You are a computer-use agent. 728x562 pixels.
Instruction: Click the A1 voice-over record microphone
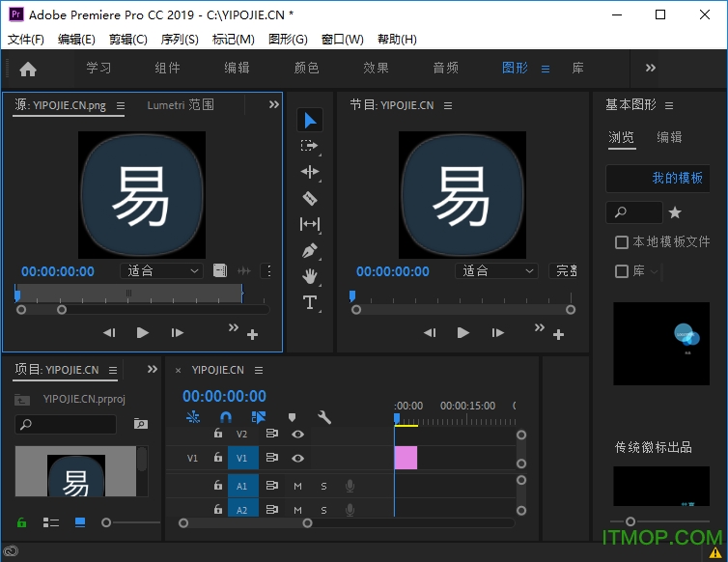click(x=350, y=486)
